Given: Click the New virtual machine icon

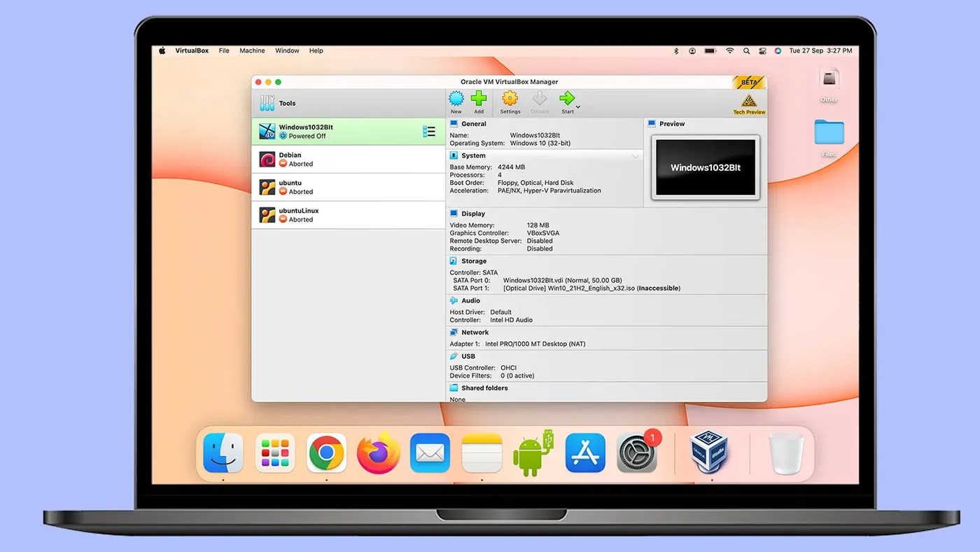Looking at the screenshot, I should click(x=456, y=99).
